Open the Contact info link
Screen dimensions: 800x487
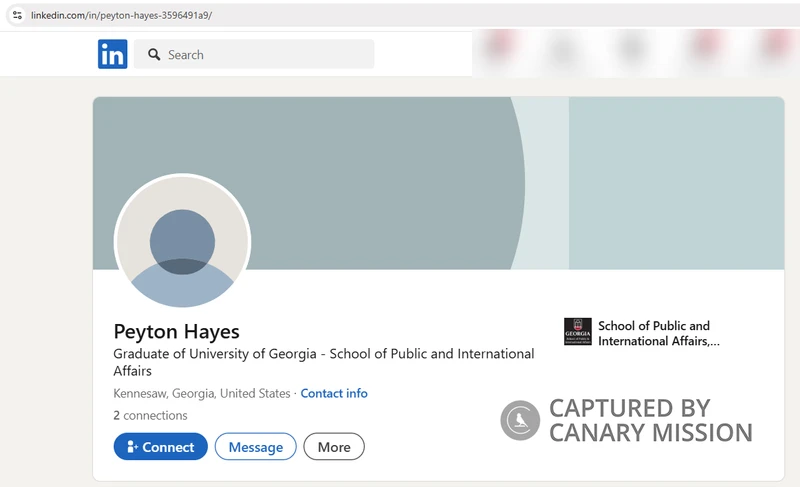tap(334, 393)
